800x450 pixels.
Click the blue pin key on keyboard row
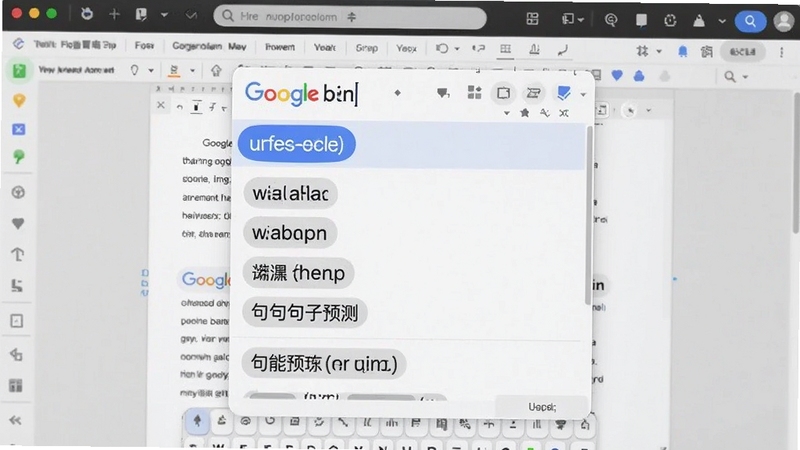197,421
